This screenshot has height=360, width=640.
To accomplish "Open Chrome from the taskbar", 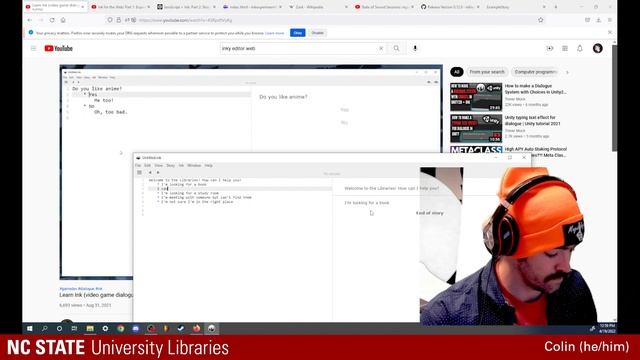I will (120, 328).
